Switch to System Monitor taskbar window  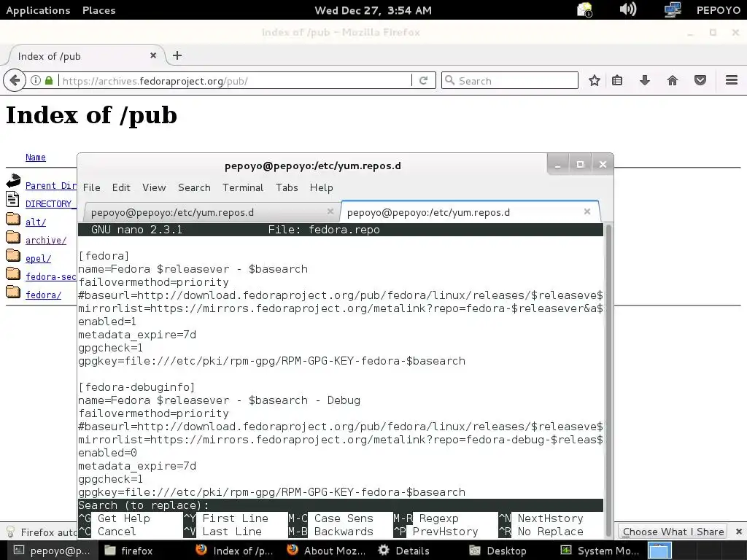[x=600, y=551]
